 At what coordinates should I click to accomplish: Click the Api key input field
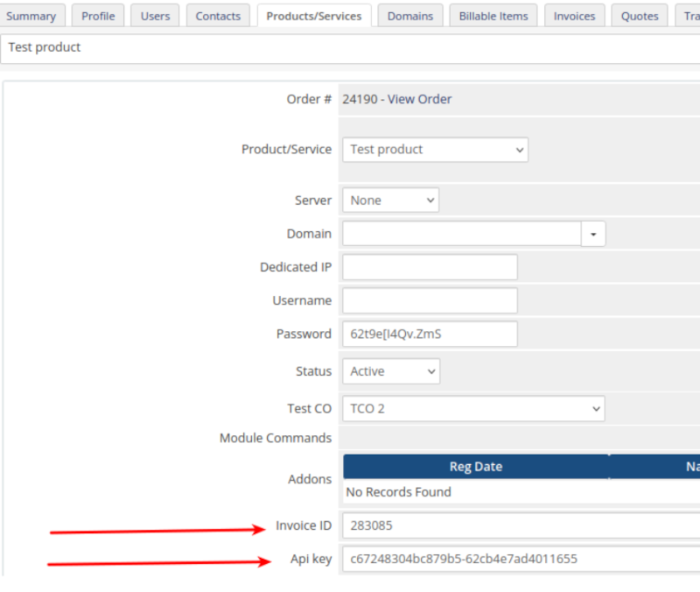coord(521,559)
